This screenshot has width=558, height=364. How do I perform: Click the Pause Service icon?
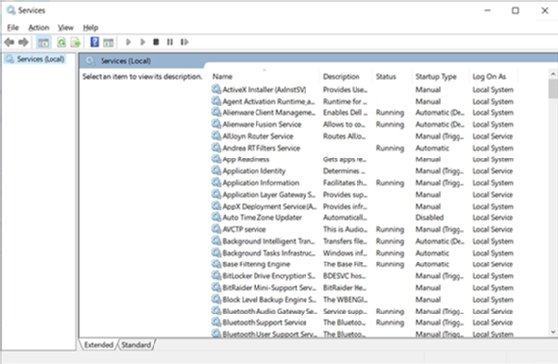[170, 42]
